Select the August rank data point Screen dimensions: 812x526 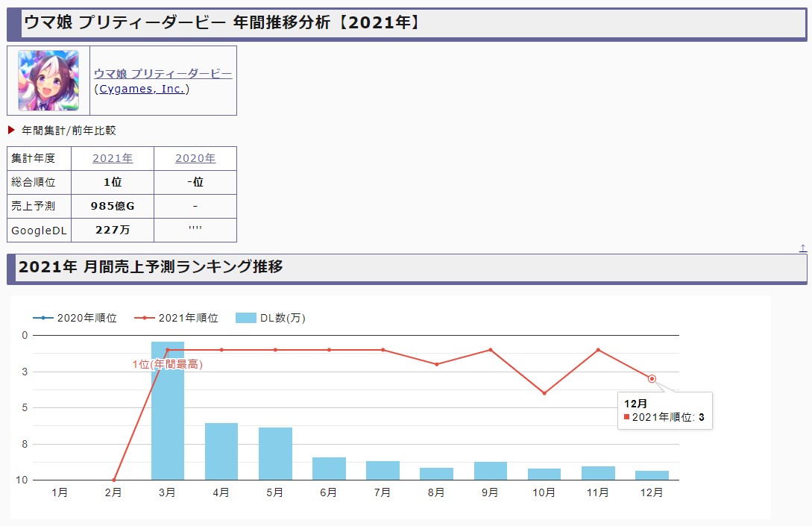click(x=436, y=364)
